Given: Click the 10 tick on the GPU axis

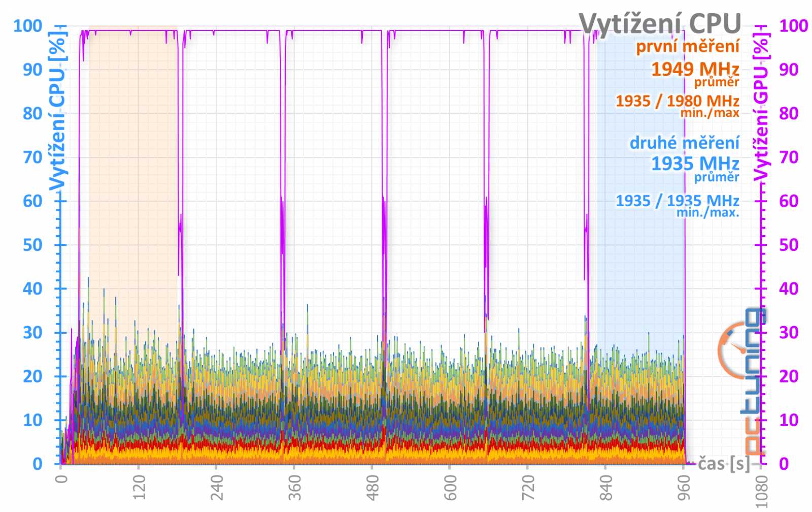Looking at the screenshot, I should (x=789, y=420).
